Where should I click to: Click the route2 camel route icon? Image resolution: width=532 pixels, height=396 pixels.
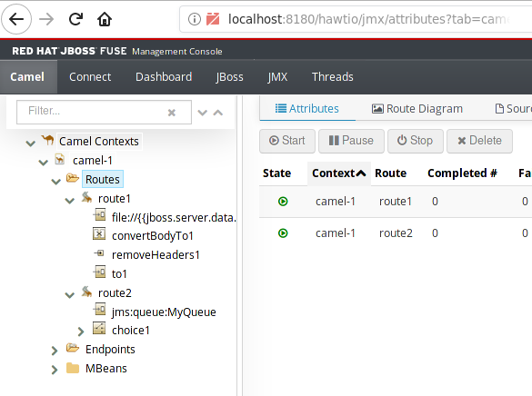coord(87,292)
